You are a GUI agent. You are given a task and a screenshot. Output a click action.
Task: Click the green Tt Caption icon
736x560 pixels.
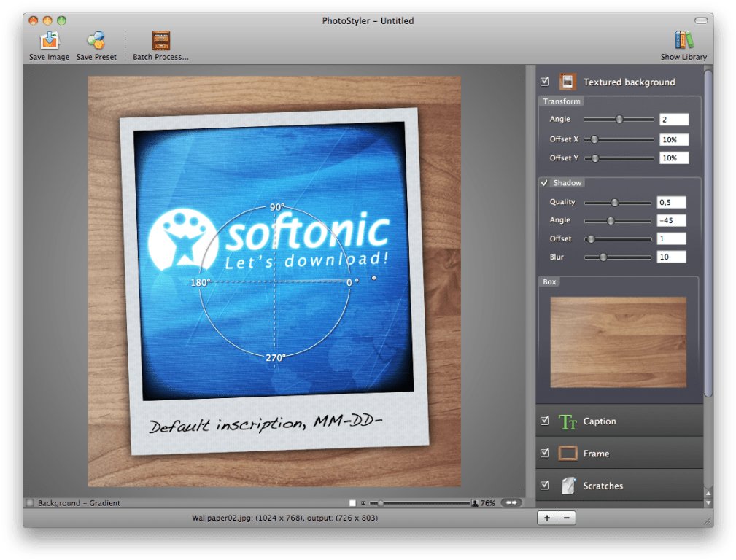click(568, 422)
